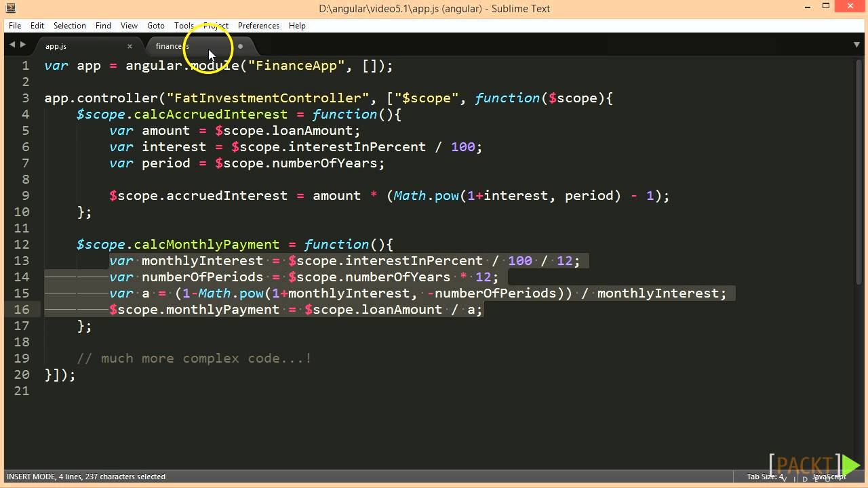Click "FatInvestmentController" string on line 3
Image resolution: width=868 pixels, height=488 pixels.
click(268, 98)
